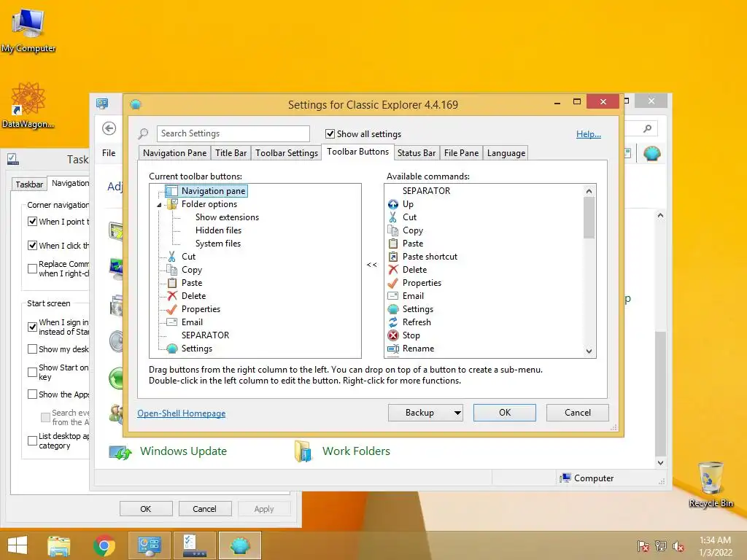747x560 pixels.
Task: Select Paste icon in current toolbar buttons
Action: (172, 283)
